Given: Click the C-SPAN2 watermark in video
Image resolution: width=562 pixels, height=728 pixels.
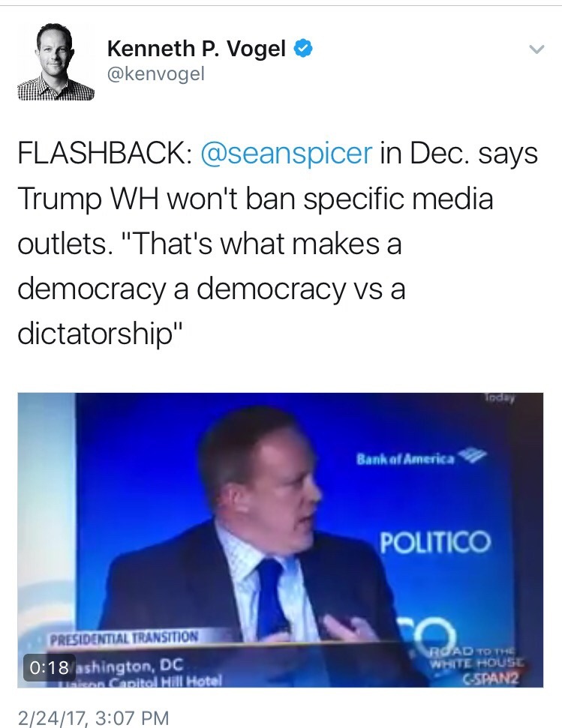Looking at the screenshot, I should 491,679.
